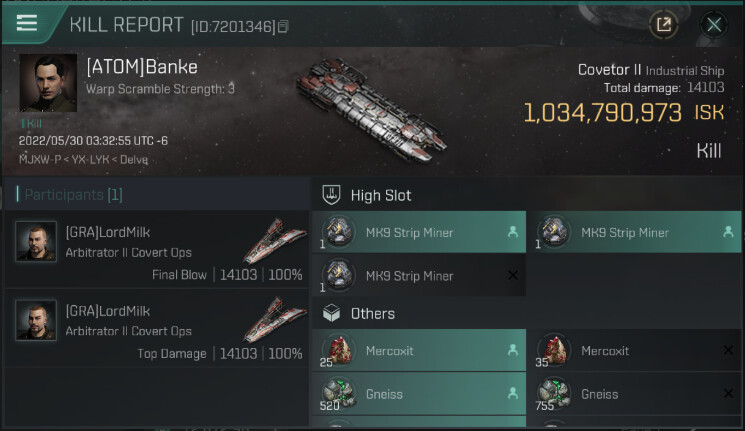Click the MJXW-P system location link
This screenshot has width=745, height=431.
40,158
